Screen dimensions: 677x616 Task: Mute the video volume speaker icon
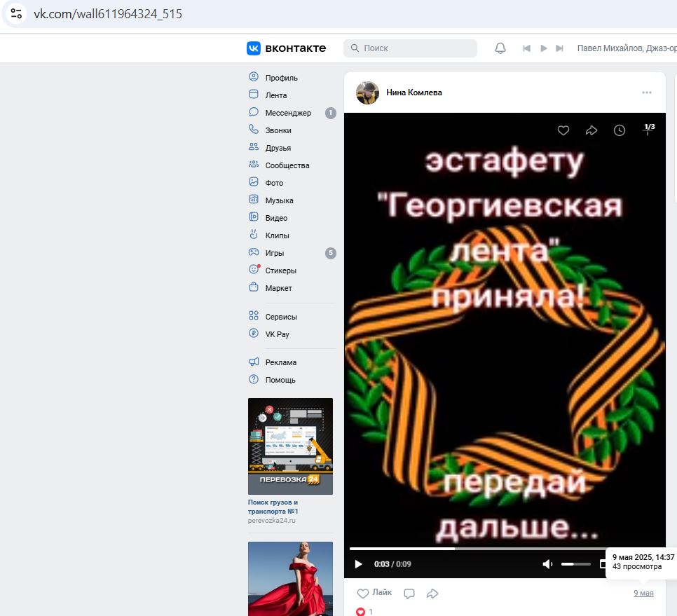pyautogui.click(x=547, y=564)
